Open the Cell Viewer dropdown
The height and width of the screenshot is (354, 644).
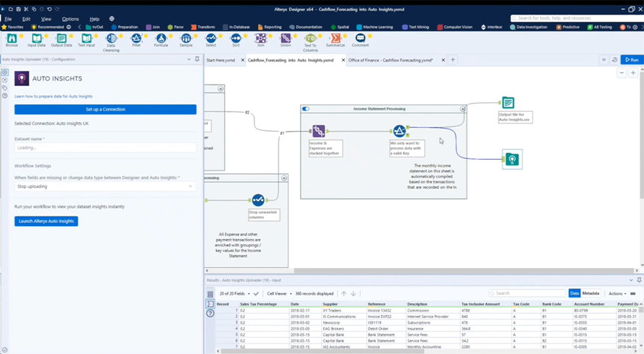(x=279, y=294)
